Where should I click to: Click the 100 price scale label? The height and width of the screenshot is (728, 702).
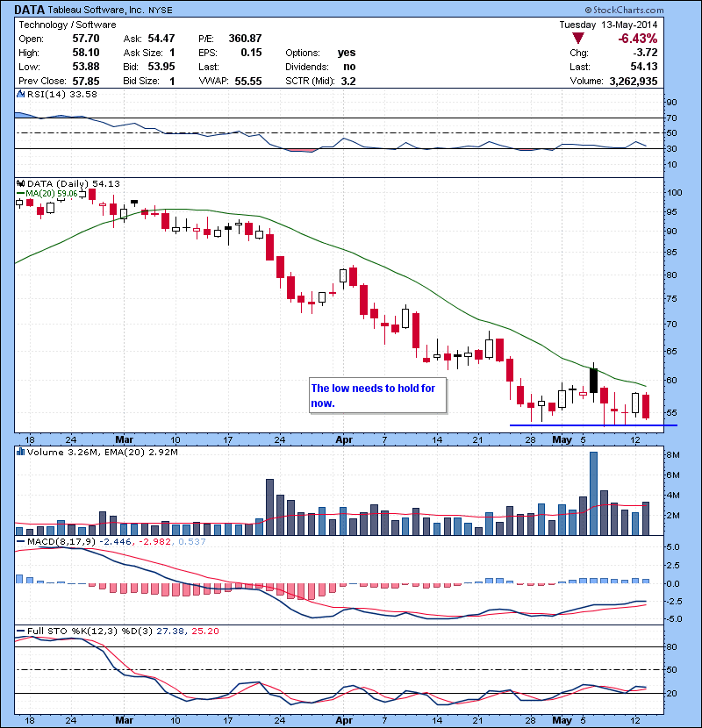pyautogui.click(x=674, y=192)
